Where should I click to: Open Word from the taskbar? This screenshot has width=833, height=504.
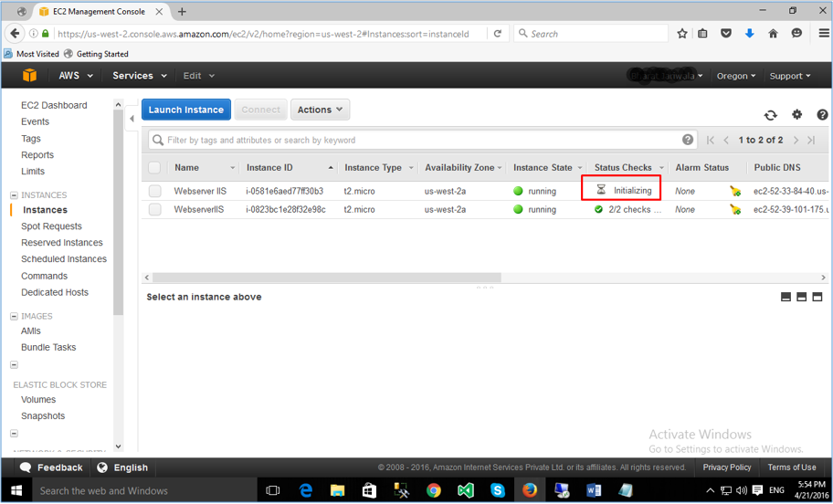pyautogui.click(x=594, y=490)
